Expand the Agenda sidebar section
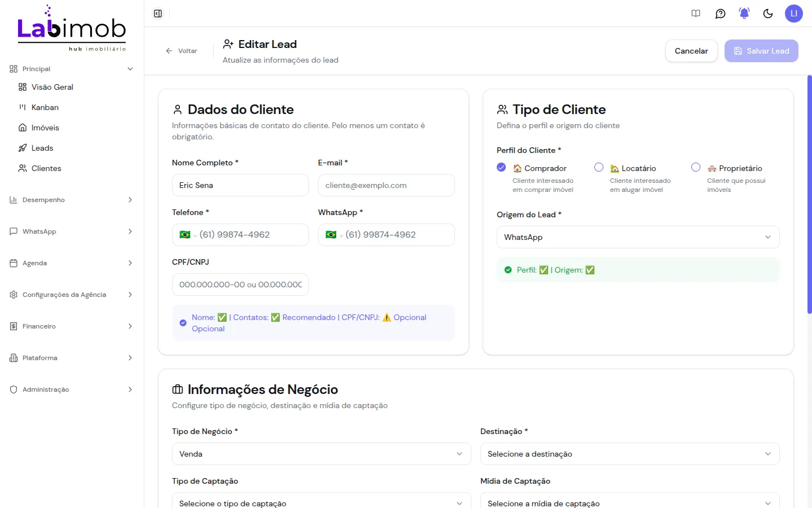812x508 pixels. [130, 263]
